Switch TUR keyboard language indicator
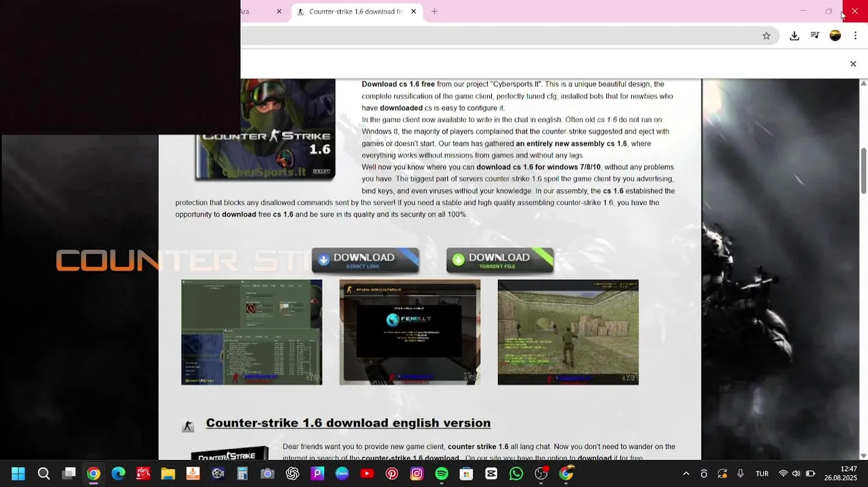The width and height of the screenshot is (868, 487). tap(762, 474)
